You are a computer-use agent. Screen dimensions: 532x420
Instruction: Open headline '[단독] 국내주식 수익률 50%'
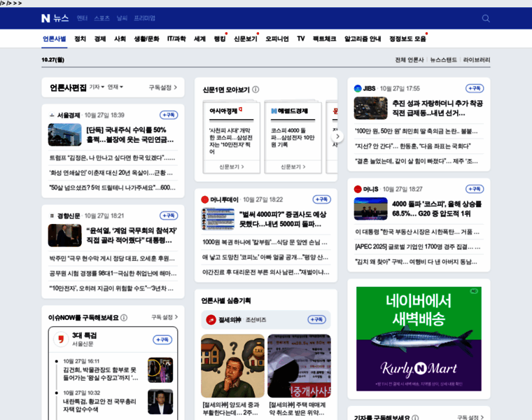tap(130, 134)
